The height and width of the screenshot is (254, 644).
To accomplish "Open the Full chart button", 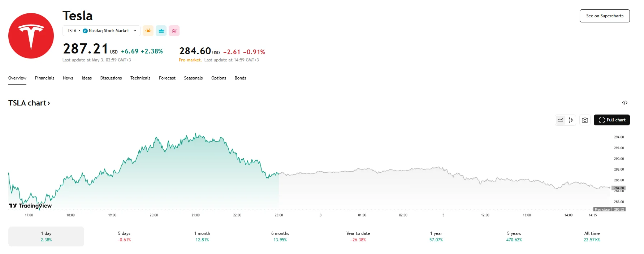I will pos(612,120).
